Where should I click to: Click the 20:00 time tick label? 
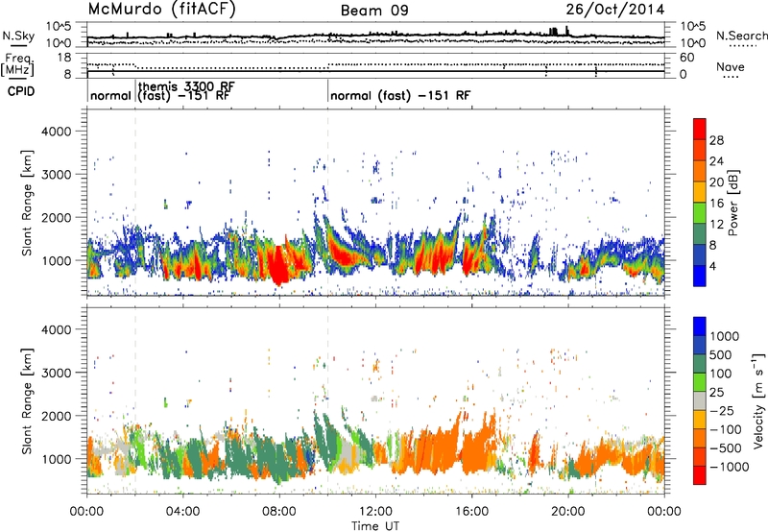[568, 512]
